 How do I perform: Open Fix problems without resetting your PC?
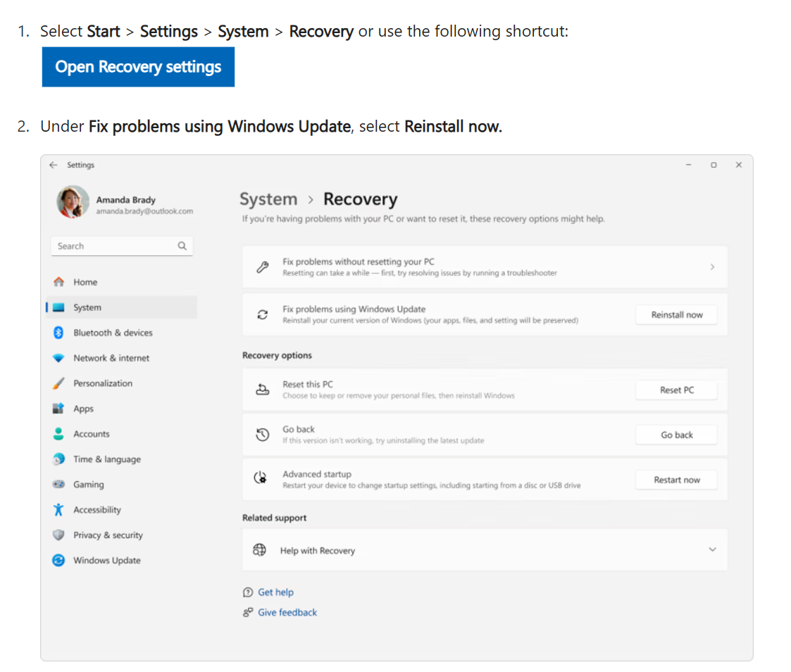click(x=485, y=267)
